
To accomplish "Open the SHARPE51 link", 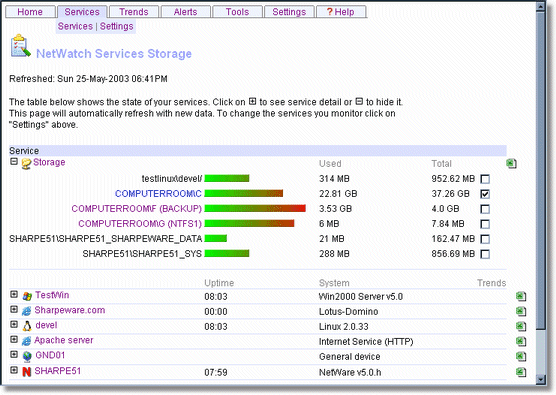I will coord(58,371).
